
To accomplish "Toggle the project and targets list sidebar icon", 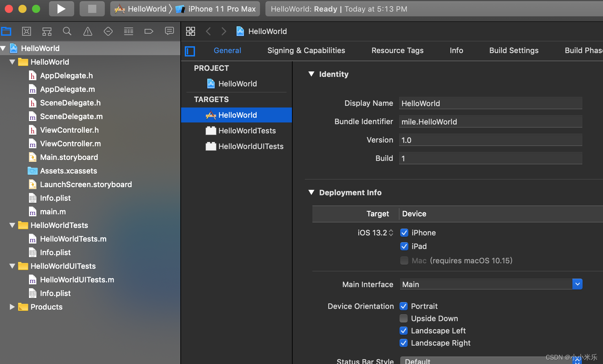I will click(x=190, y=51).
